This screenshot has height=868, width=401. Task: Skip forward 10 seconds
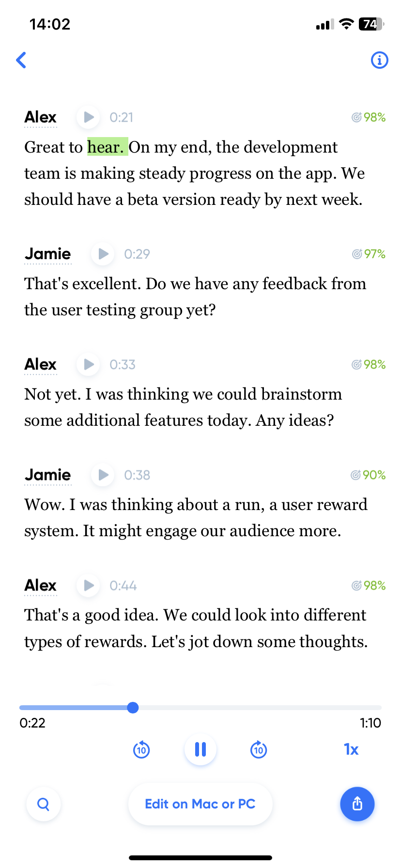pos(259,749)
